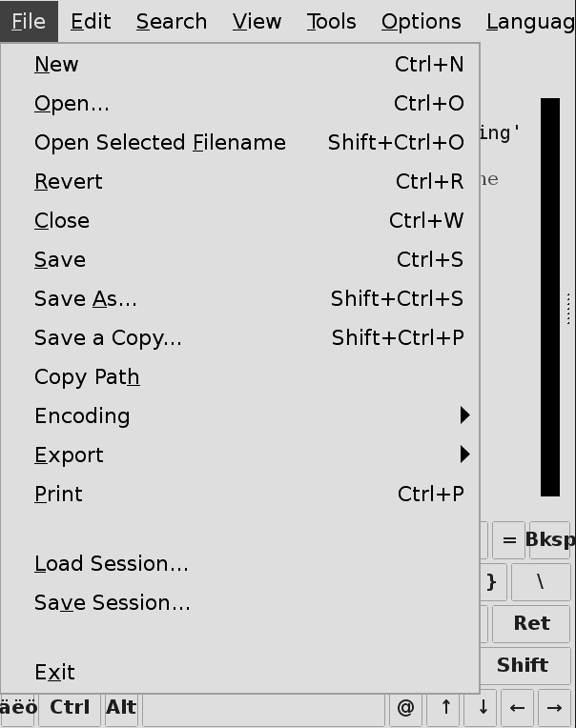Screen dimensions: 576x728
Task: Click New in the File menu
Action: (x=57, y=65)
